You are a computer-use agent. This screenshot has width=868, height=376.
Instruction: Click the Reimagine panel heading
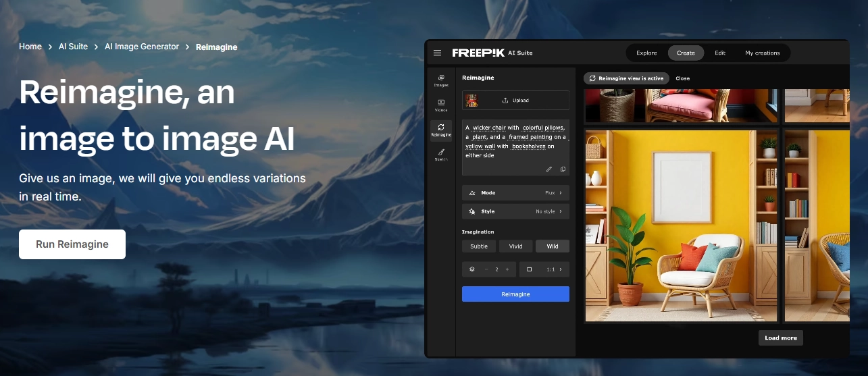pos(478,78)
